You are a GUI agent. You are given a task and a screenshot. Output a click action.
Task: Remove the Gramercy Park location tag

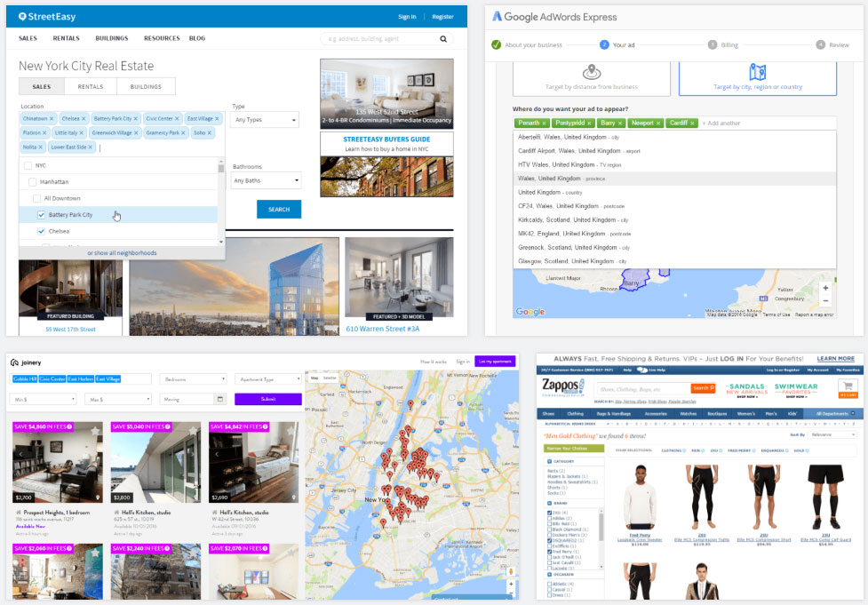point(183,133)
